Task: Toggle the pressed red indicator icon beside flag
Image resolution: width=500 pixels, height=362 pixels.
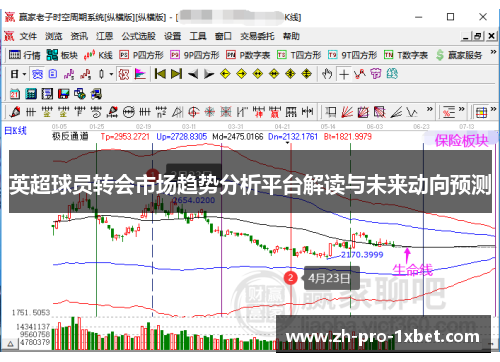Action: pyautogui.click(x=124, y=74)
